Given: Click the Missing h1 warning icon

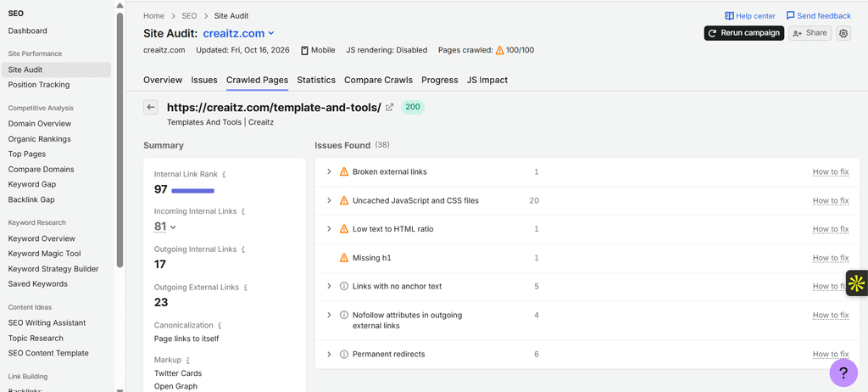Looking at the screenshot, I should (x=344, y=258).
